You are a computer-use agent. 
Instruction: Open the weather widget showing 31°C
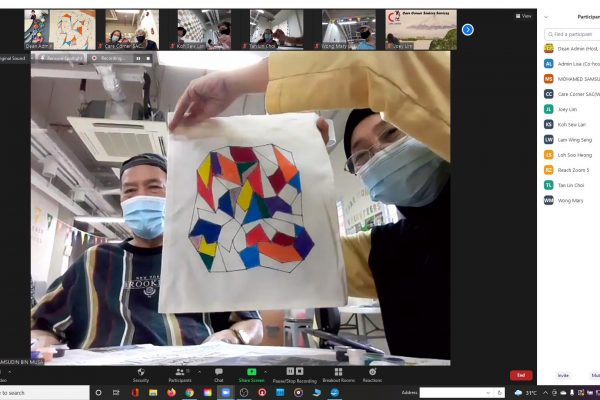[x=526, y=393]
